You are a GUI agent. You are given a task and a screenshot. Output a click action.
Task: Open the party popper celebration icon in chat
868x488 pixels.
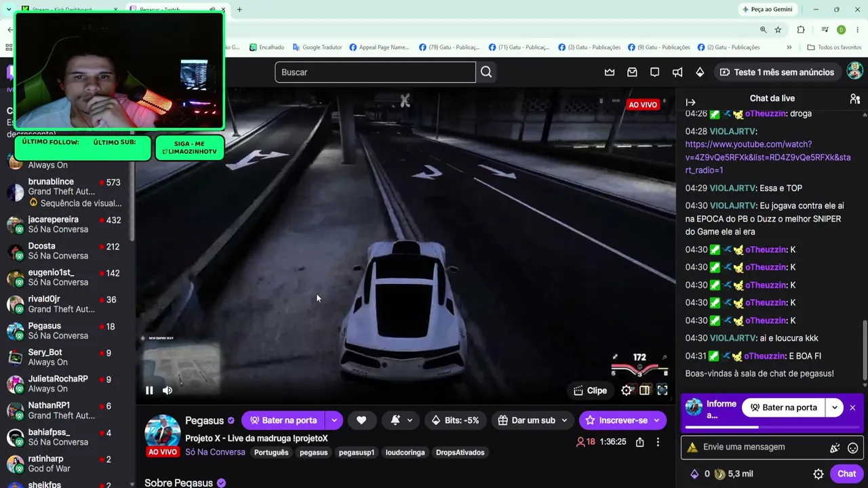[835, 448]
